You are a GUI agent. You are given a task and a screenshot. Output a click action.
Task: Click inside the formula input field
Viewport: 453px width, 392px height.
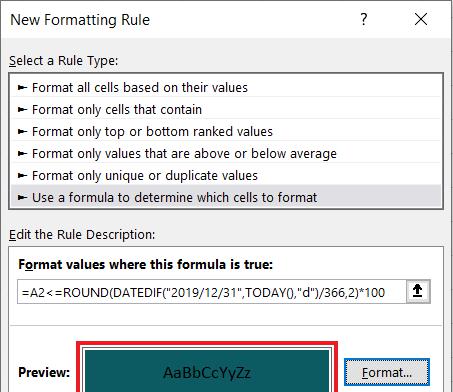pyautogui.click(x=212, y=292)
